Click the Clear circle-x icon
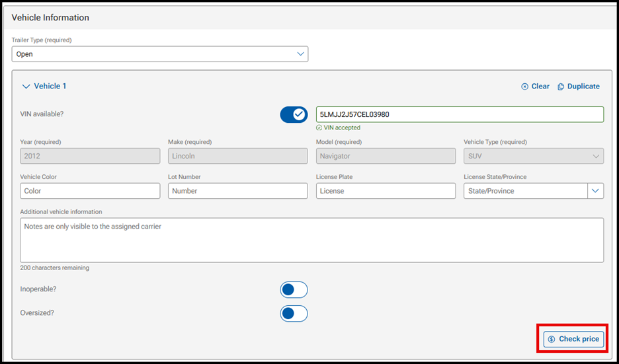 (x=524, y=87)
